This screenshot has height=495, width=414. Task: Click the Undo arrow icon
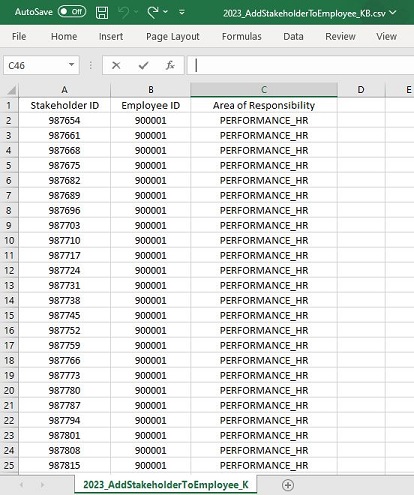coord(124,12)
